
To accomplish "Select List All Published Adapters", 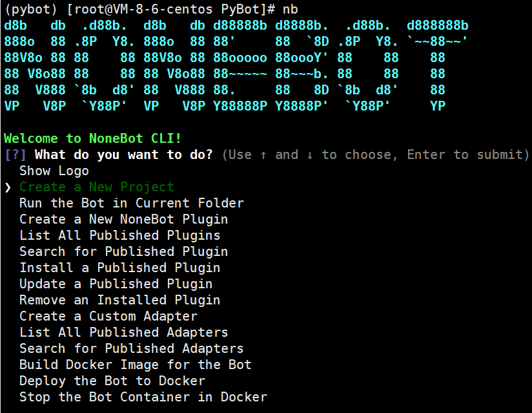I will tap(124, 332).
